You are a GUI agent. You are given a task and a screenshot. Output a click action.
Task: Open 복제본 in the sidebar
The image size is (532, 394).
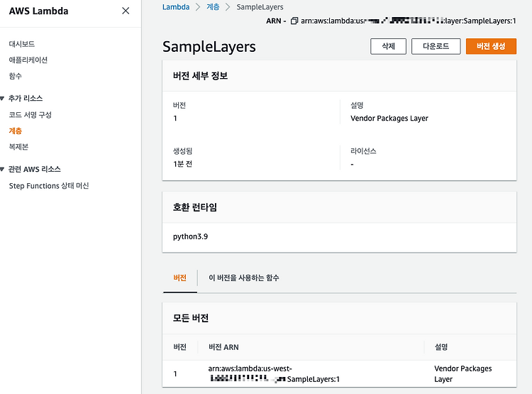18,147
